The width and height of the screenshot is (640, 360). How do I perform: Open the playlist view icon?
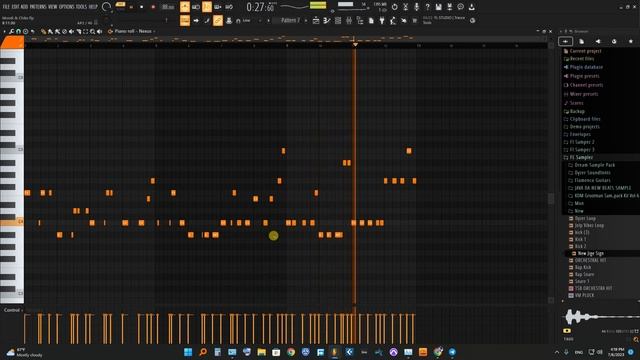(316, 20)
